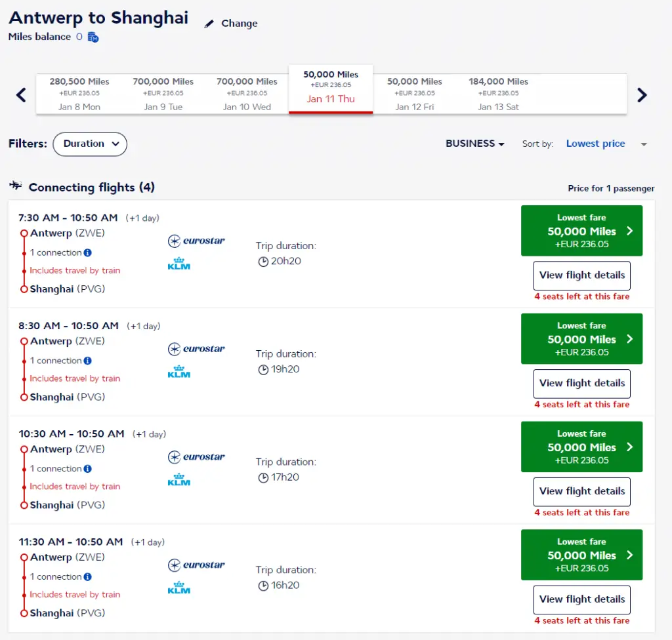Go to previous dates with left arrow
Image resolution: width=672 pixels, height=640 pixels.
(21, 95)
